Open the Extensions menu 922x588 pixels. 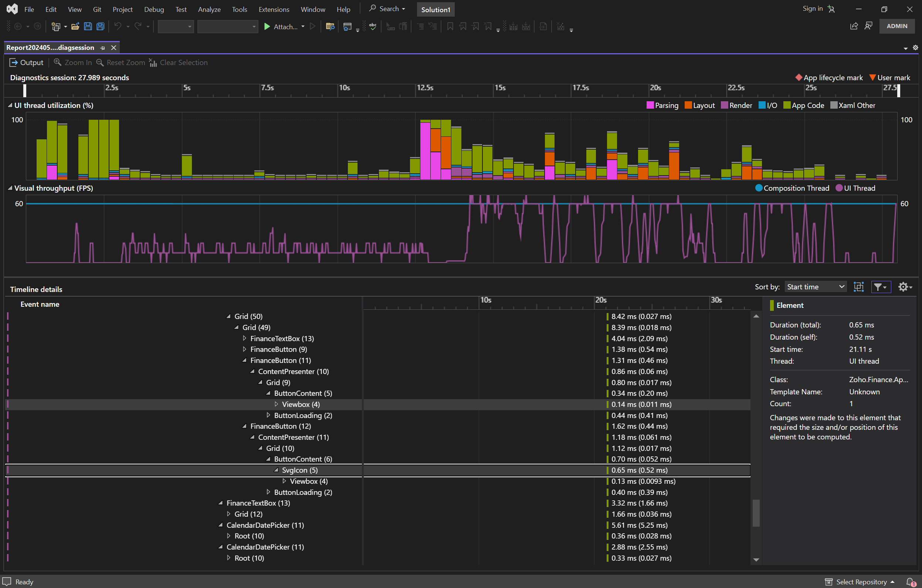point(274,9)
